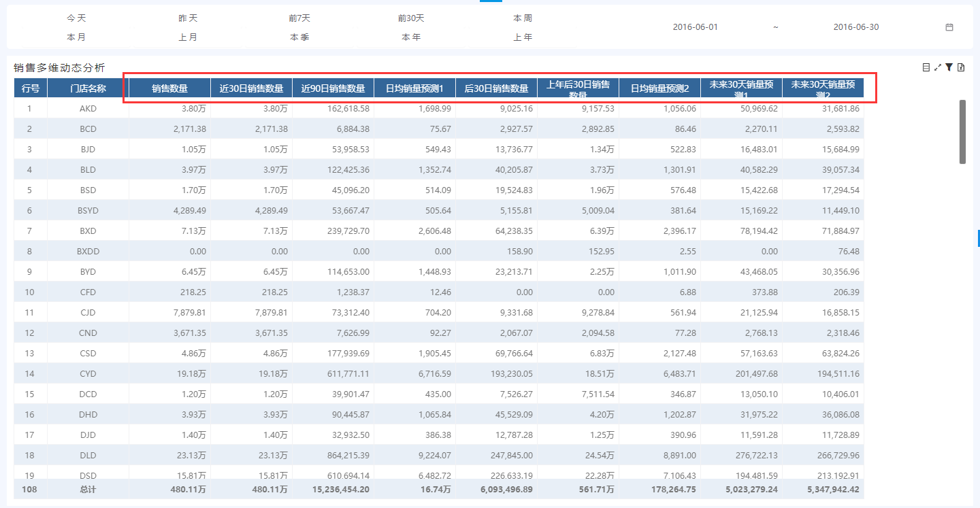
Task: Click the end date field 2016-06-30
Action: 855,27
